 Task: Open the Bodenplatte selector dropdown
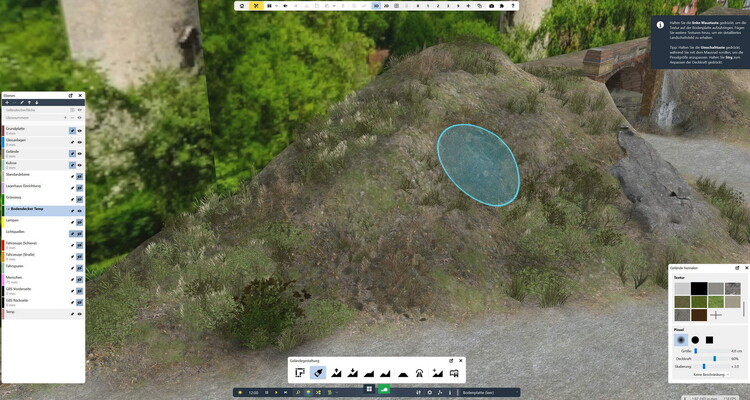pyautogui.click(x=489, y=392)
